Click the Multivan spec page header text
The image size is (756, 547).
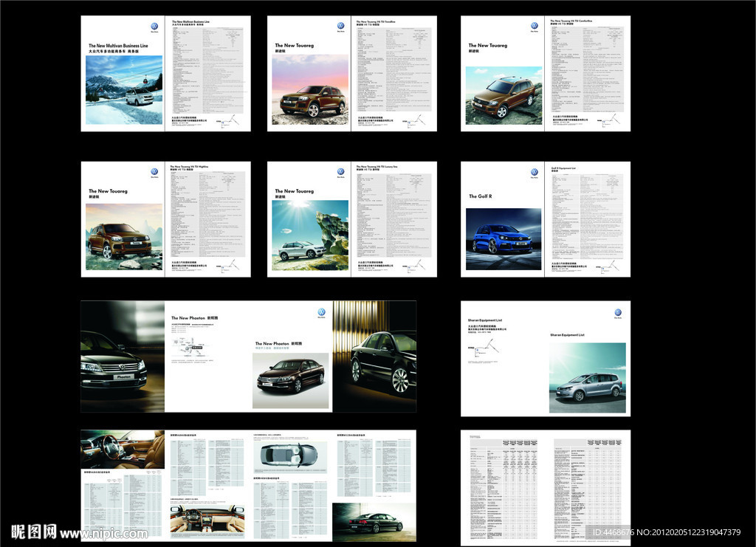[191, 21]
